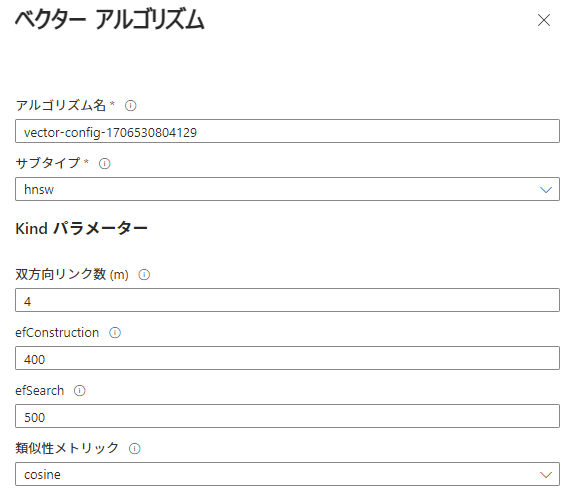Expand the cosine dropdown chevron arrow
572x501 pixels.
pyautogui.click(x=546, y=475)
